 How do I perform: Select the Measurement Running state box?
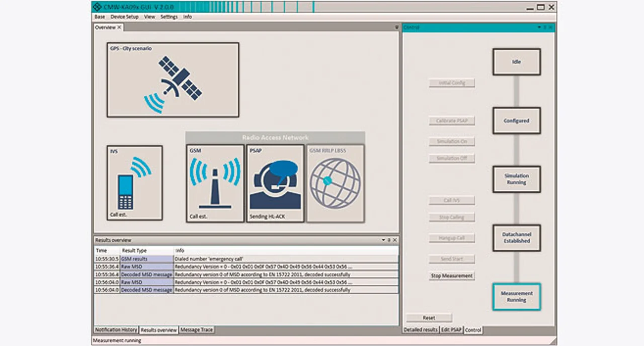coord(516,297)
